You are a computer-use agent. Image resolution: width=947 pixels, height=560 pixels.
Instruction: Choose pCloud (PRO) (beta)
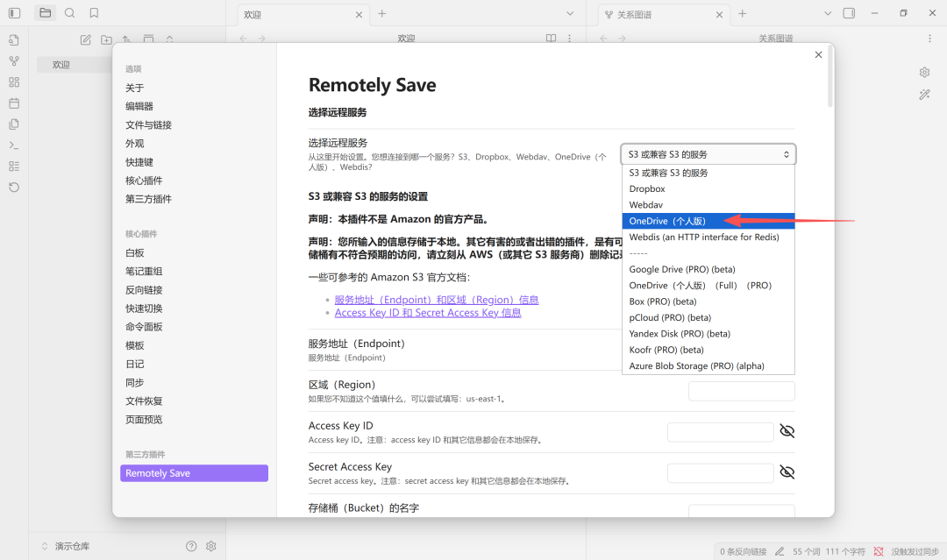point(708,317)
